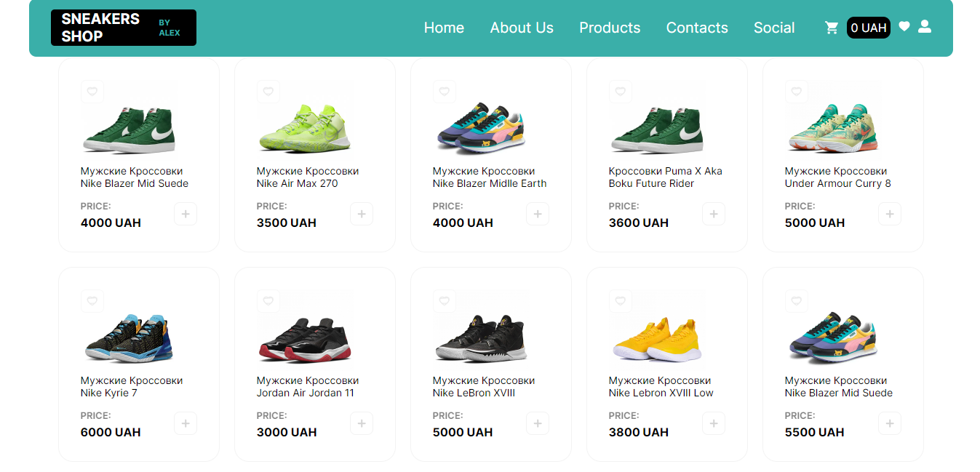The height and width of the screenshot is (472, 980).
Task: Add Nike Kyrie 7 to cart
Action: [x=186, y=423]
